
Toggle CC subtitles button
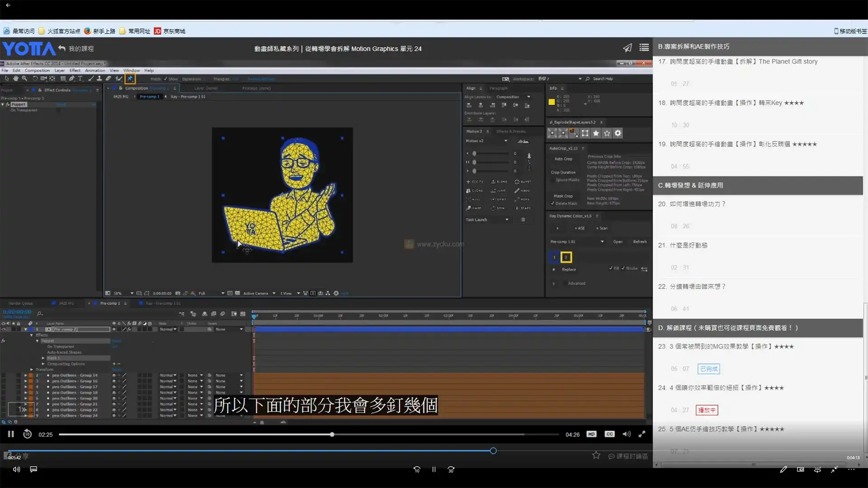point(609,434)
